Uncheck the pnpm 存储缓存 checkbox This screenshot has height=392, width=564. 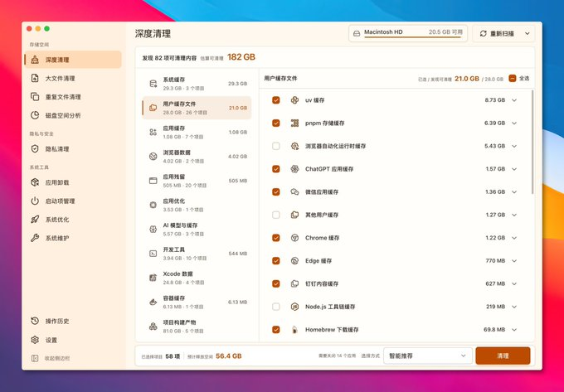276,123
